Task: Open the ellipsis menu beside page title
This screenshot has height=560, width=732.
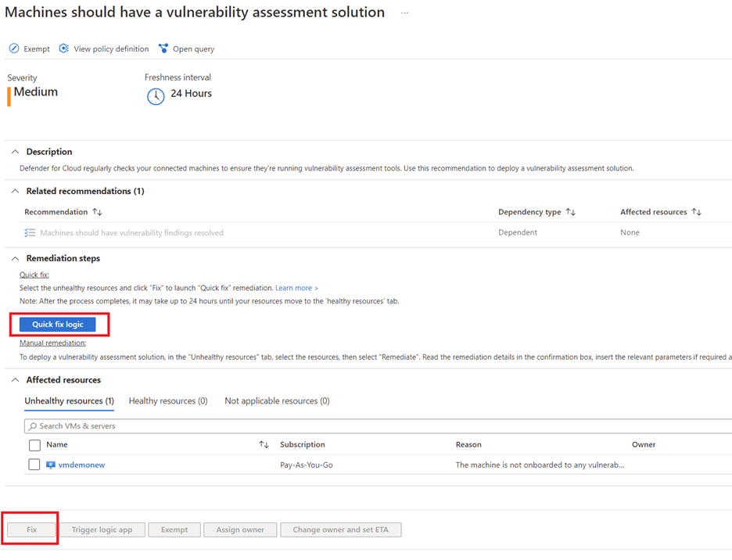Action: (404, 13)
